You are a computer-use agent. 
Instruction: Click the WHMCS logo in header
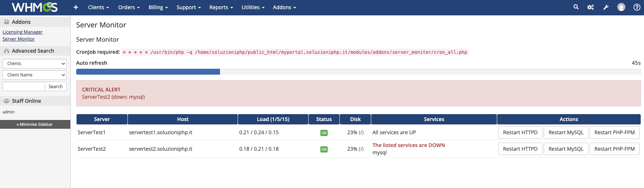[x=34, y=7]
